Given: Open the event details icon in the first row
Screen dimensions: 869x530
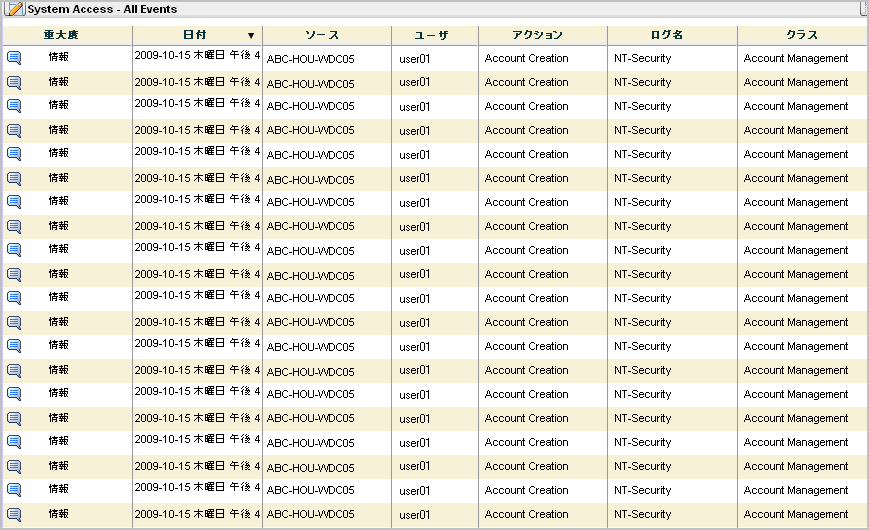Looking at the screenshot, I should point(14,58).
